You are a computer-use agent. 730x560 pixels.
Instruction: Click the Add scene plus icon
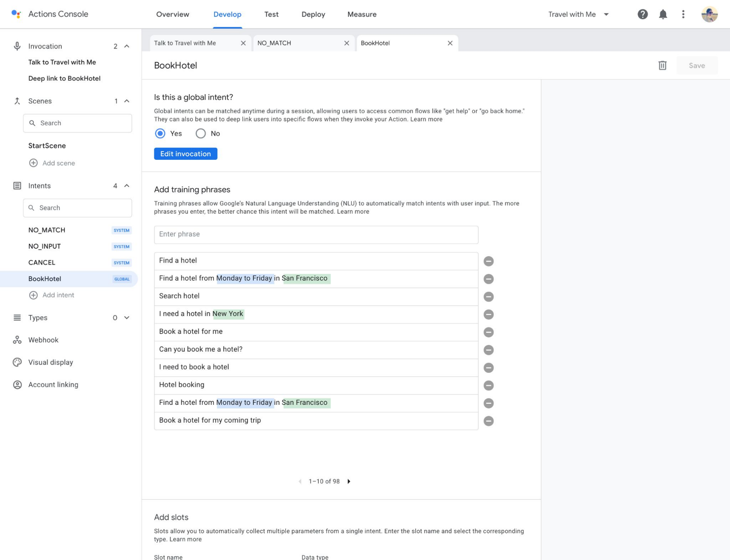tap(33, 163)
